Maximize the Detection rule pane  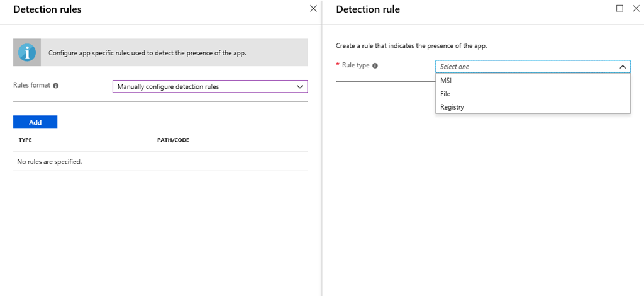coord(619,9)
